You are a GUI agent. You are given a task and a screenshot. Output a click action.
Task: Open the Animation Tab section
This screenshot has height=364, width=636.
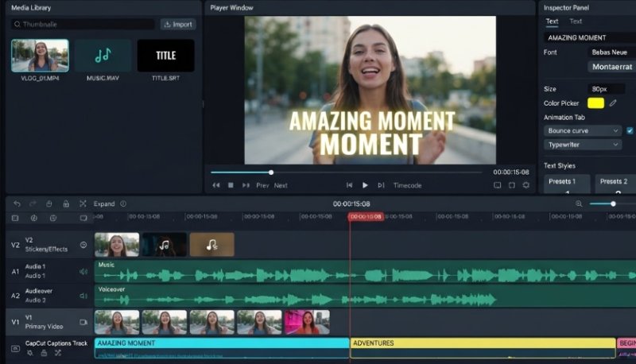(564, 117)
